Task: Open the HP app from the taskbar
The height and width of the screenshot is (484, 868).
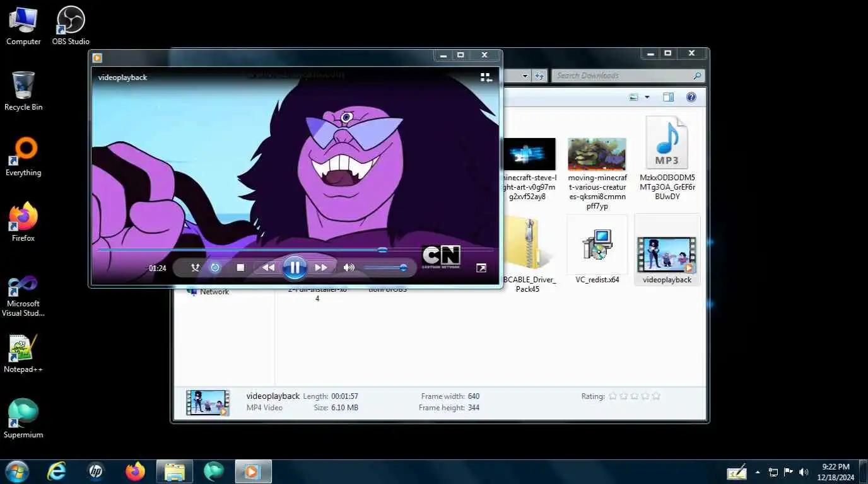Action: [x=96, y=471]
